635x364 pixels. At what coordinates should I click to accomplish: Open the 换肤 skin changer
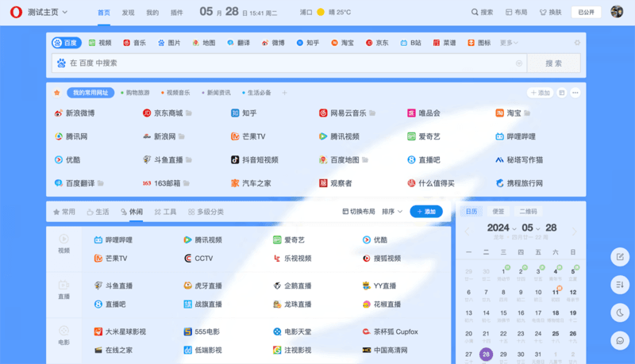click(x=551, y=12)
